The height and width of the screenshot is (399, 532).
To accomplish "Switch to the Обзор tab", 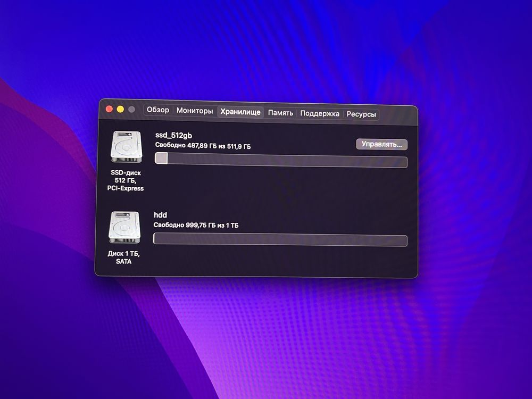I will pos(158,110).
